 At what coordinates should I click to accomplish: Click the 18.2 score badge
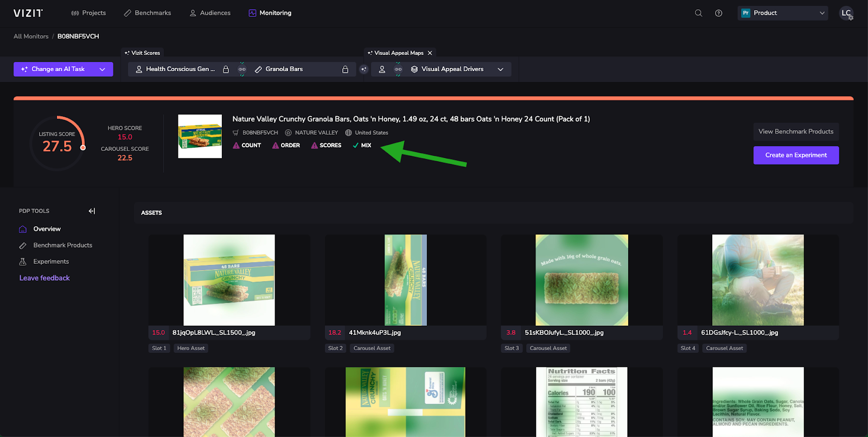[x=335, y=333]
